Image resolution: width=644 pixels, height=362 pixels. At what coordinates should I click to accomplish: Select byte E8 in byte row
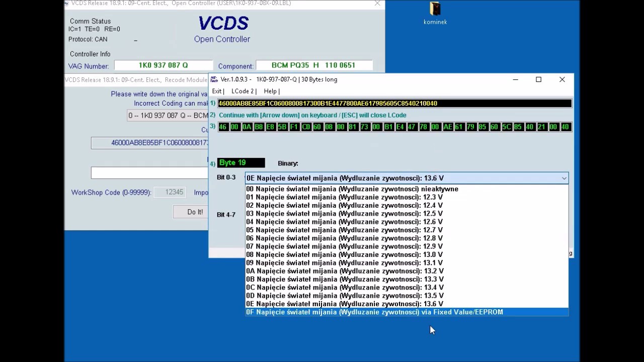point(270,127)
